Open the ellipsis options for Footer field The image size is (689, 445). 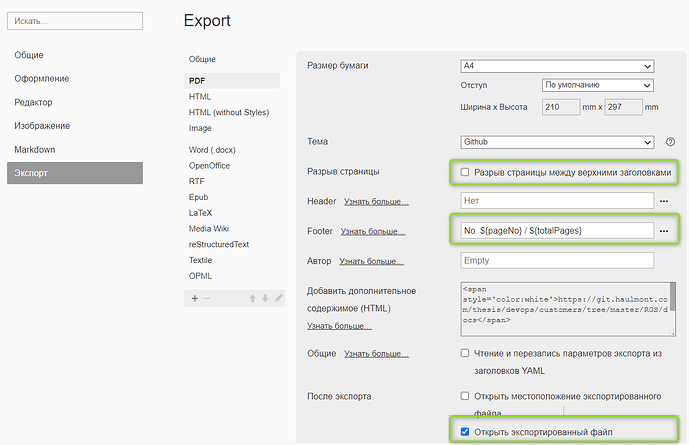(663, 231)
